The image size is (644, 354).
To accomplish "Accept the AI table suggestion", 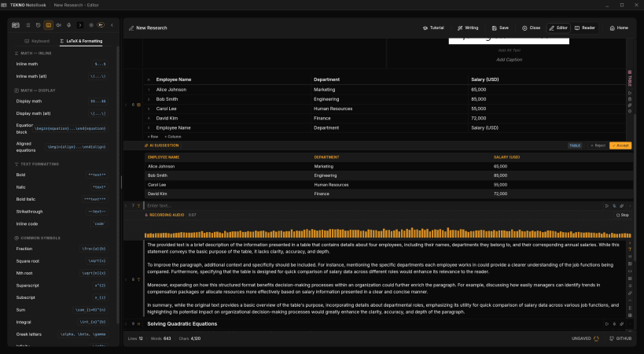I will coord(620,146).
